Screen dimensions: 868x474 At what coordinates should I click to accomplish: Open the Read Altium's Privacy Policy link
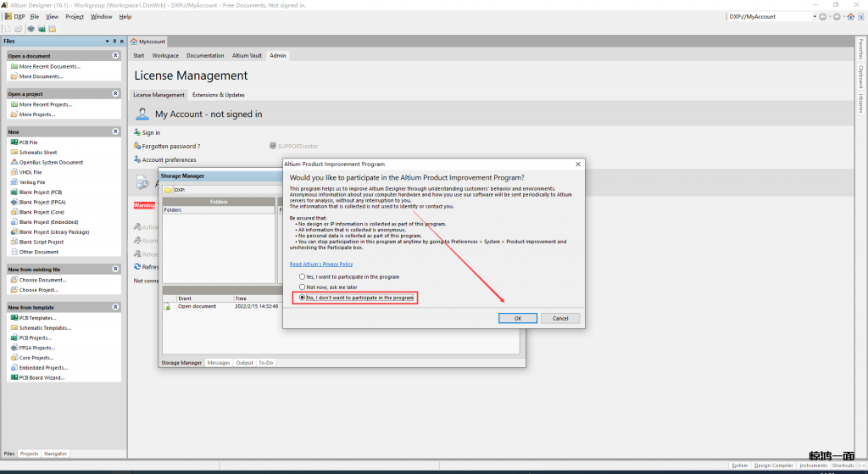(321, 265)
